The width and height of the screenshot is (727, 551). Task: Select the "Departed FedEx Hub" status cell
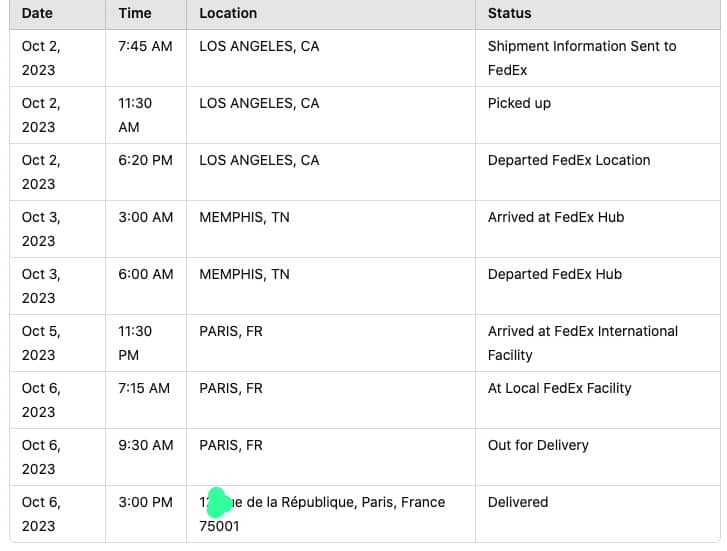click(554, 274)
